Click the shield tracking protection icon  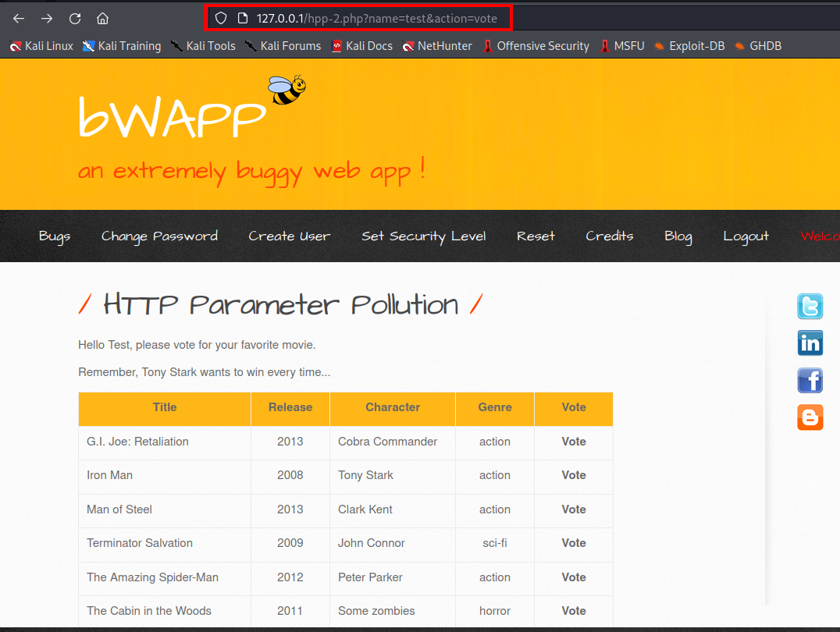click(x=221, y=18)
